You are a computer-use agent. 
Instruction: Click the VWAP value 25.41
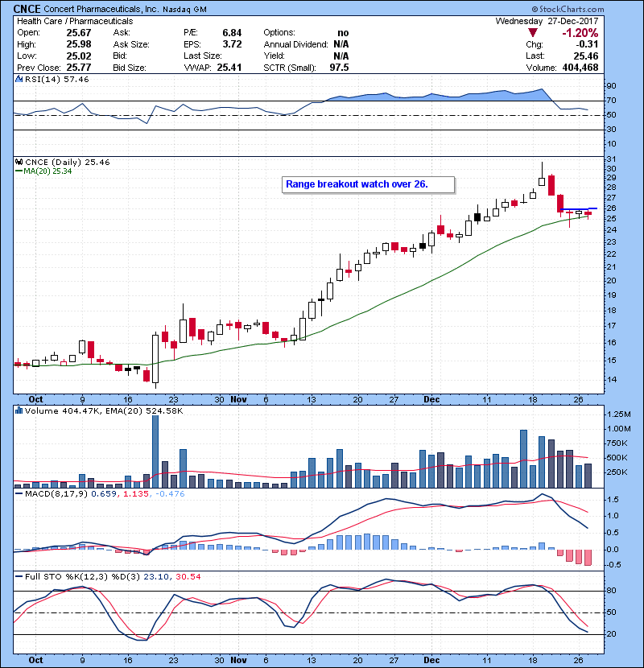229,68
